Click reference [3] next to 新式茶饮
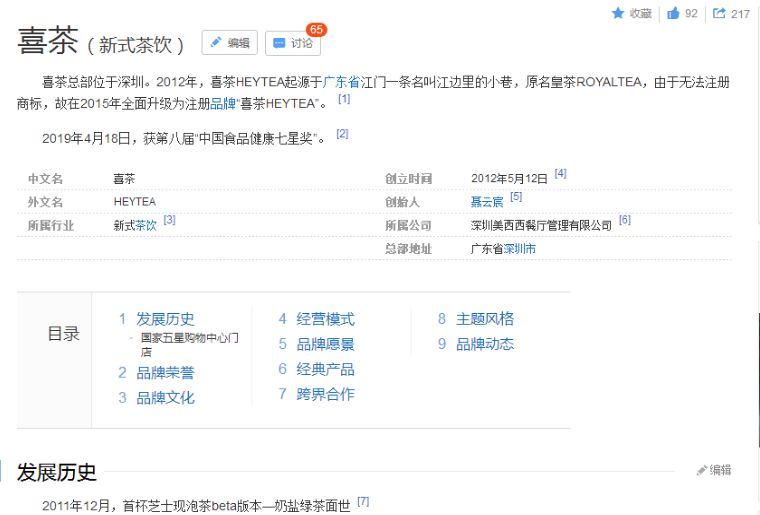 pyautogui.click(x=169, y=220)
